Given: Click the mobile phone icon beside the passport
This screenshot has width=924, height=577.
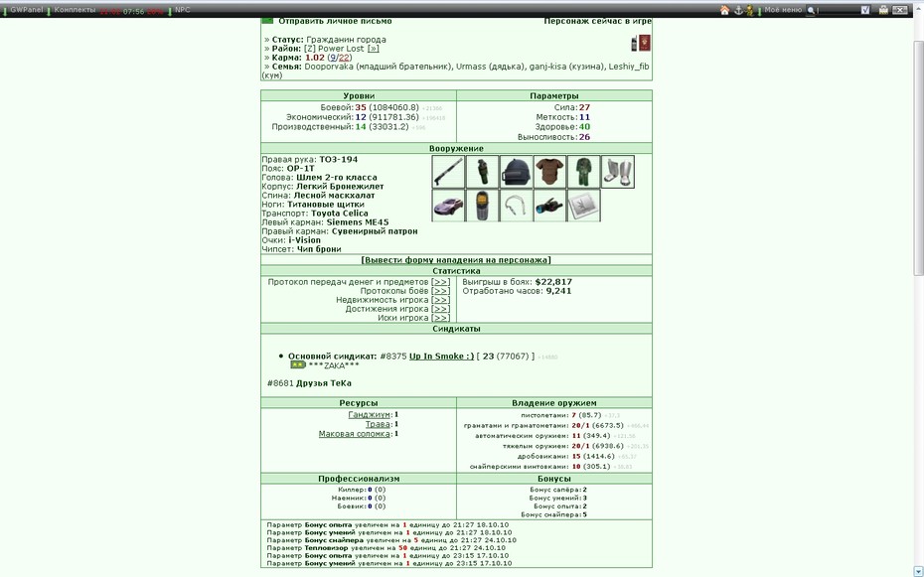Looking at the screenshot, I should (634, 43).
